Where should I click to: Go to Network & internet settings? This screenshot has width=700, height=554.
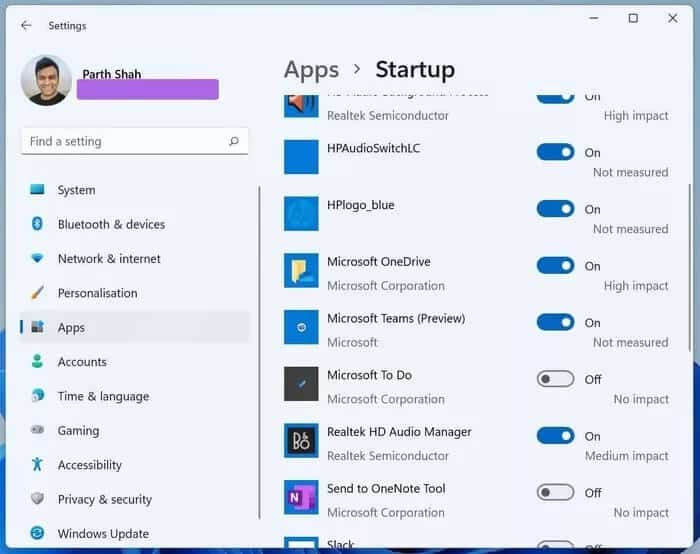(134, 258)
